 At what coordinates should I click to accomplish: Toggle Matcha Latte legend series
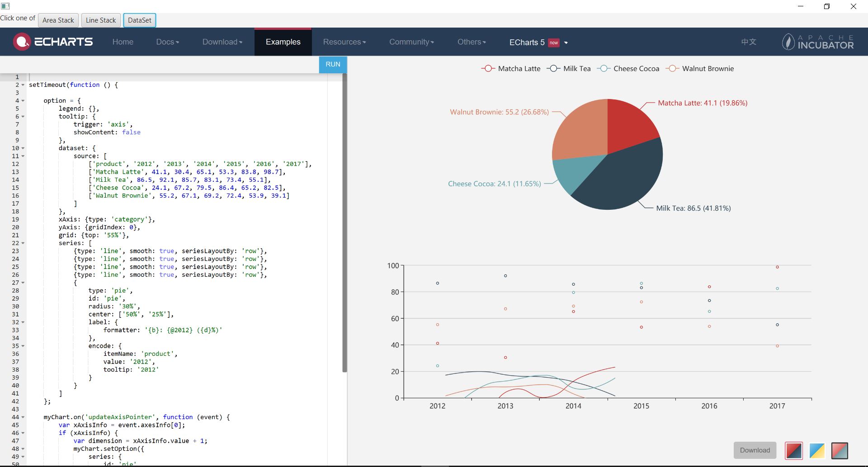(x=510, y=69)
